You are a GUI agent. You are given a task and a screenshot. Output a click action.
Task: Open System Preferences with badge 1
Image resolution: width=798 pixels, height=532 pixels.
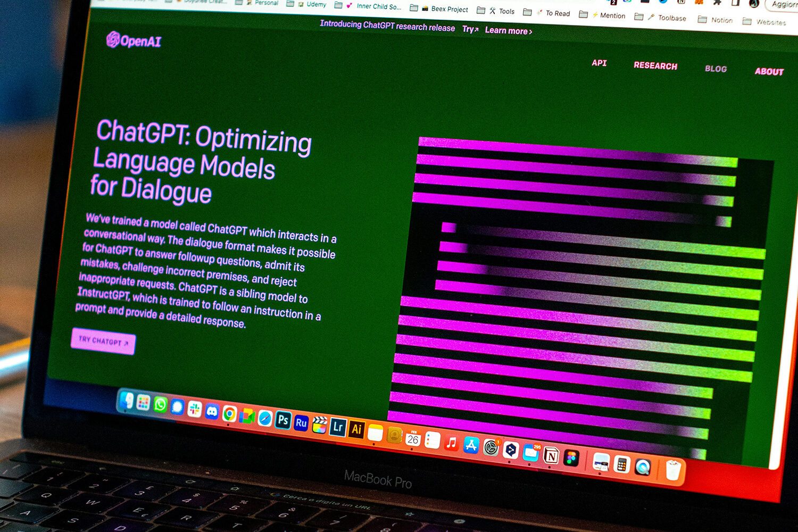tap(491, 448)
